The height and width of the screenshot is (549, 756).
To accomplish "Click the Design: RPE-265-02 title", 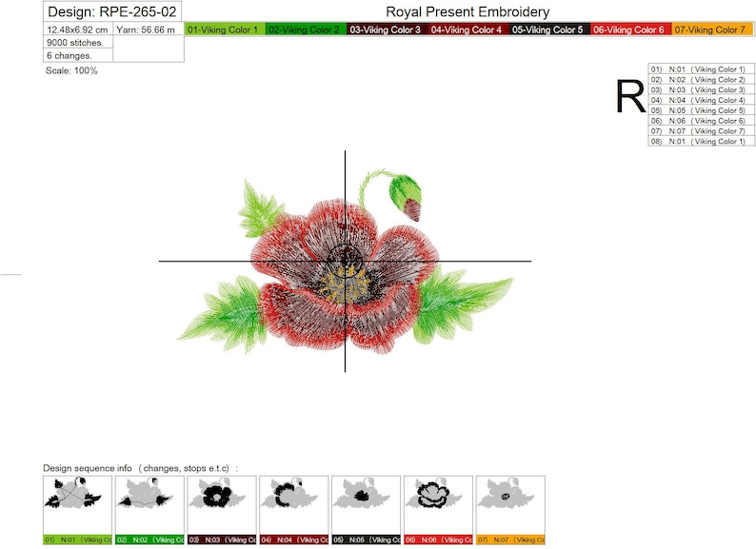I will [x=112, y=11].
